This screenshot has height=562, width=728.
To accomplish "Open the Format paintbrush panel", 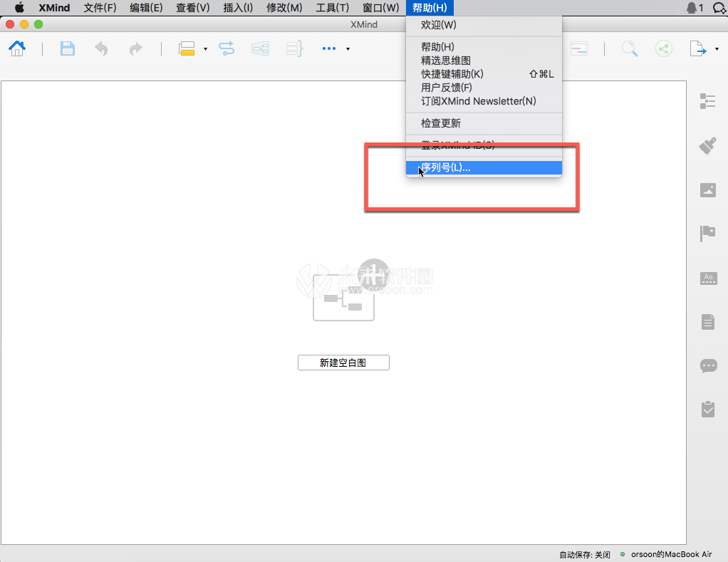I will (707, 146).
